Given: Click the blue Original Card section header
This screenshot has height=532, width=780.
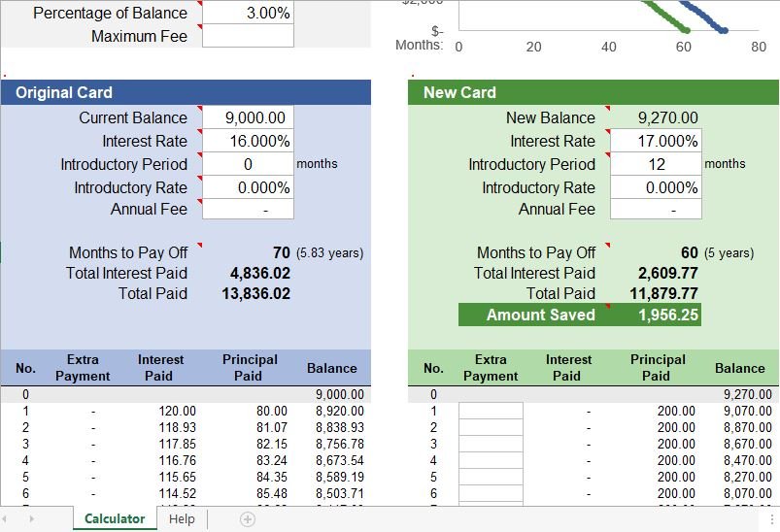Looking at the screenshot, I should click(x=186, y=92).
